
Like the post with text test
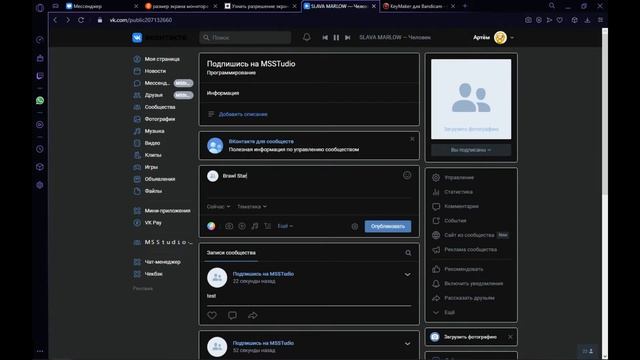[212, 316]
